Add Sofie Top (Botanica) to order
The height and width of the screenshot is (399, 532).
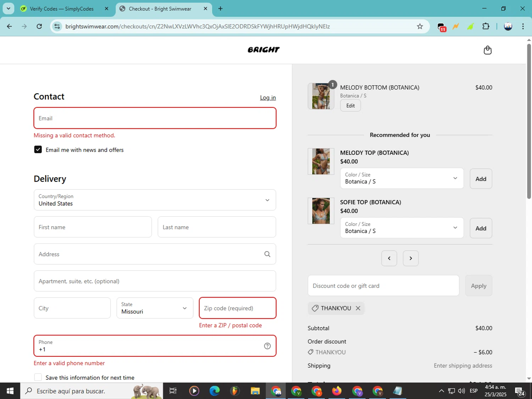(x=481, y=228)
